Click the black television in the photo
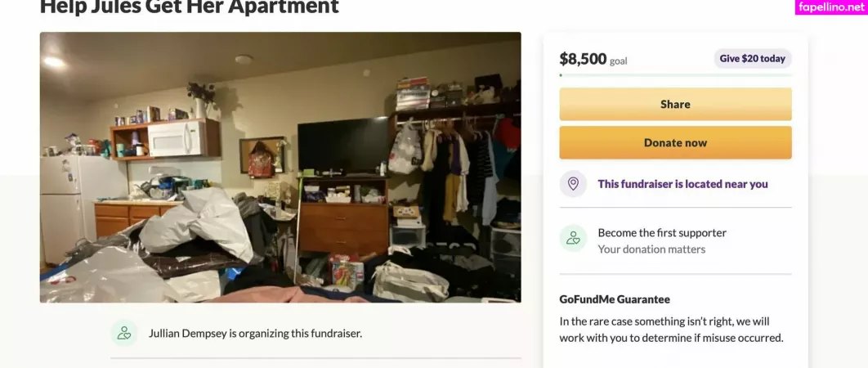Image resolution: width=868 pixels, height=368 pixels. (x=343, y=146)
